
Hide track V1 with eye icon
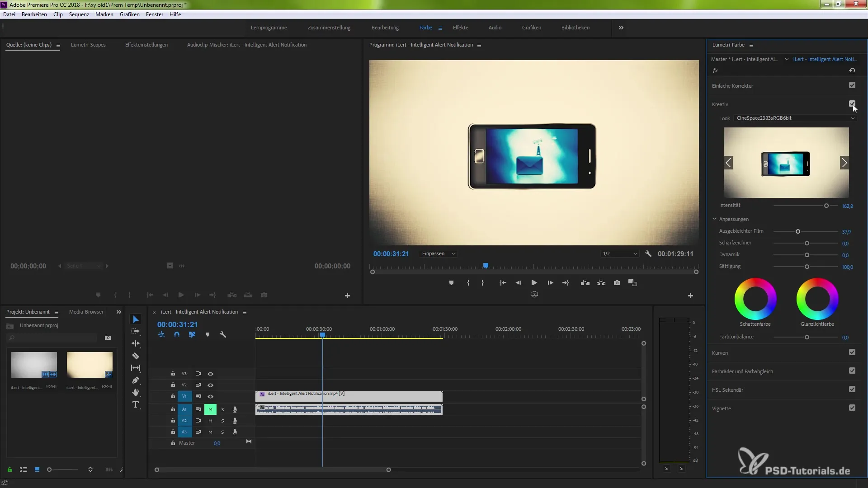210,397
